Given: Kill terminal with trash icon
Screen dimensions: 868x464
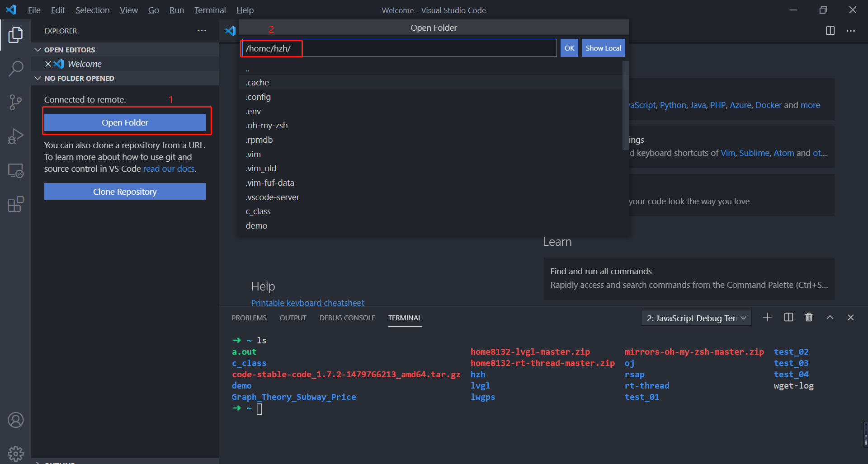Looking at the screenshot, I should pyautogui.click(x=809, y=318).
